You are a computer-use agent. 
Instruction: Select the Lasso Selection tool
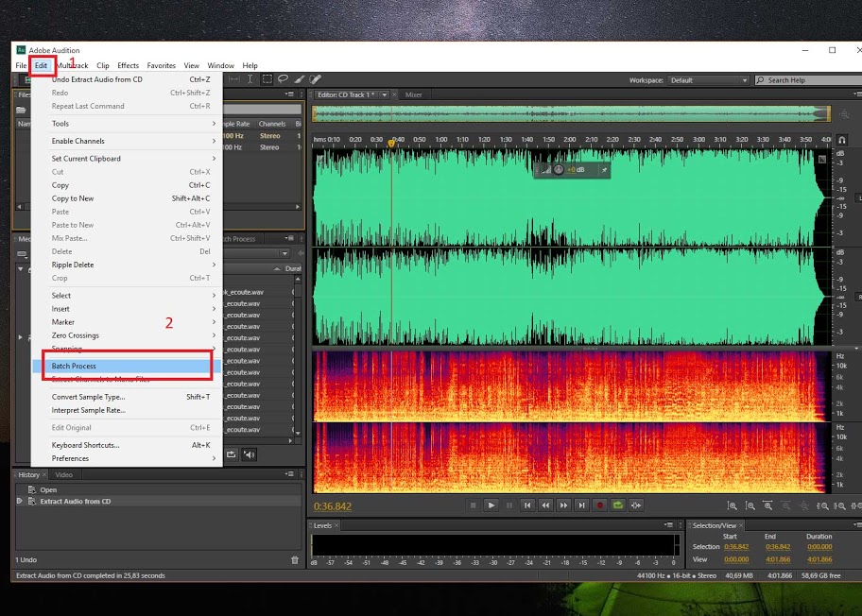284,79
